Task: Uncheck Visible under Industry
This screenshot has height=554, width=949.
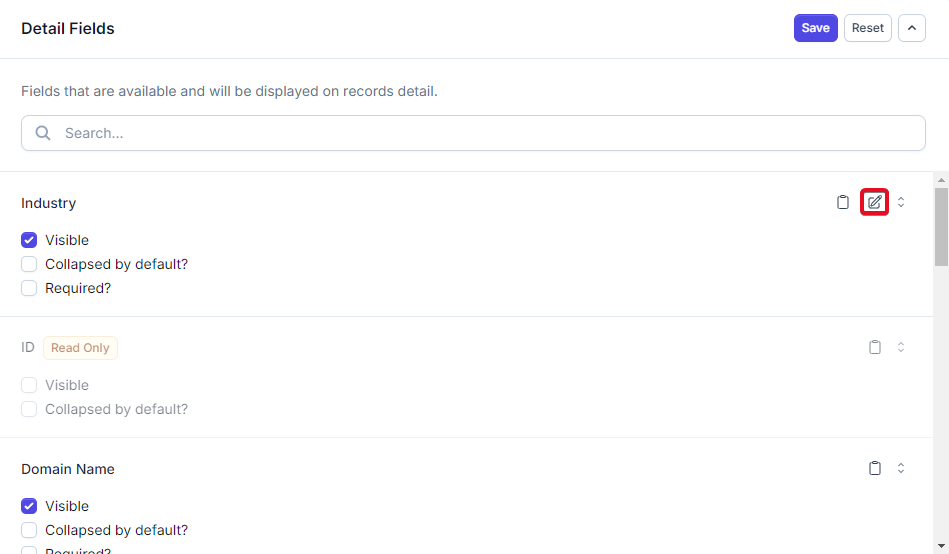Action: [x=29, y=240]
